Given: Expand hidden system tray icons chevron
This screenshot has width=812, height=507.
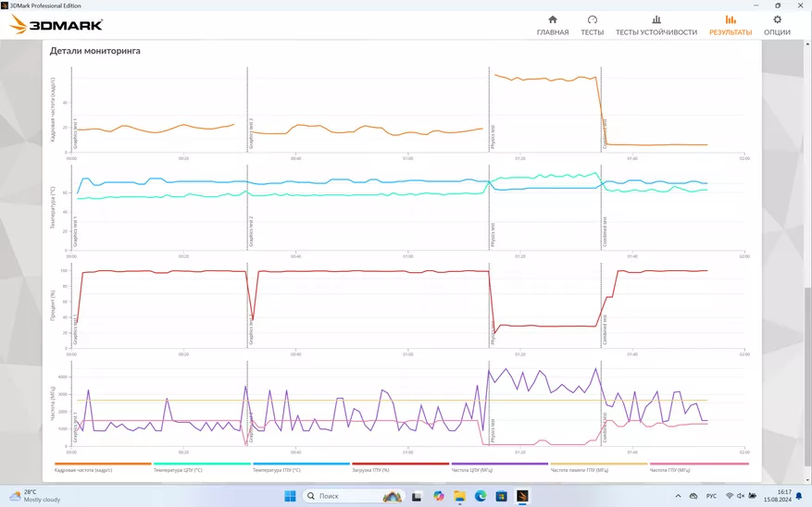Looking at the screenshot, I should click(678, 496).
